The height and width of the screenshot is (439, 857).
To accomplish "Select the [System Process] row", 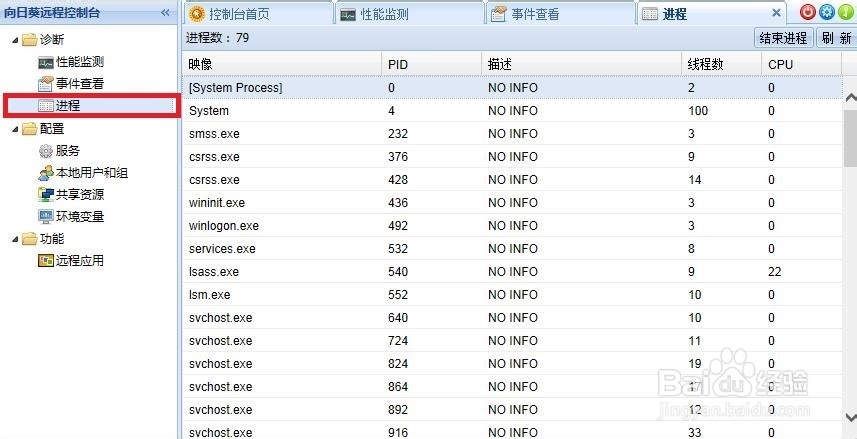I will tap(512, 87).
